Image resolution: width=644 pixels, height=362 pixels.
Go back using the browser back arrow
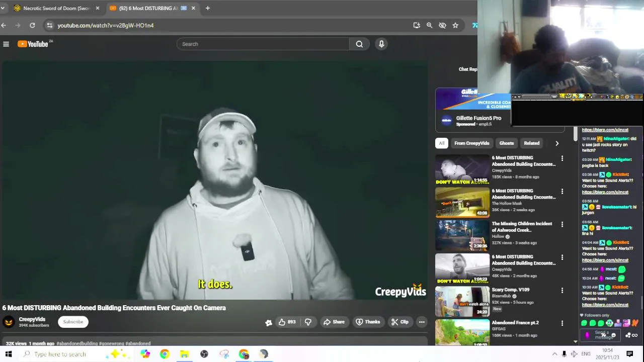tap(4, 25)
